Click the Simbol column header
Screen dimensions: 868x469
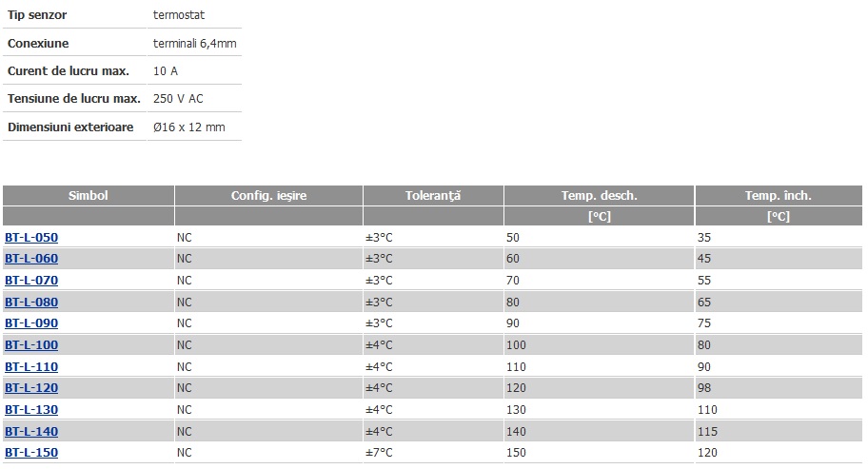point(88,195)
